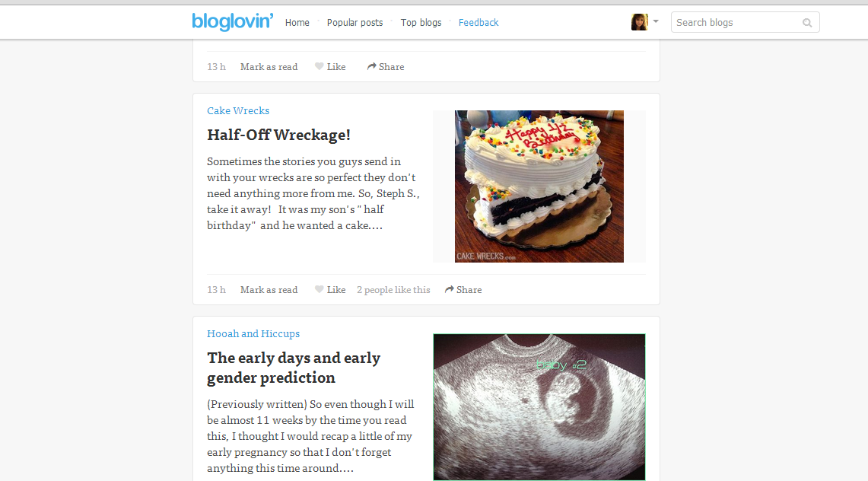Image resolution: width=868 pixels, height=481 pixels.
Task: Open the Home menu item
Action: click(297, 23)
